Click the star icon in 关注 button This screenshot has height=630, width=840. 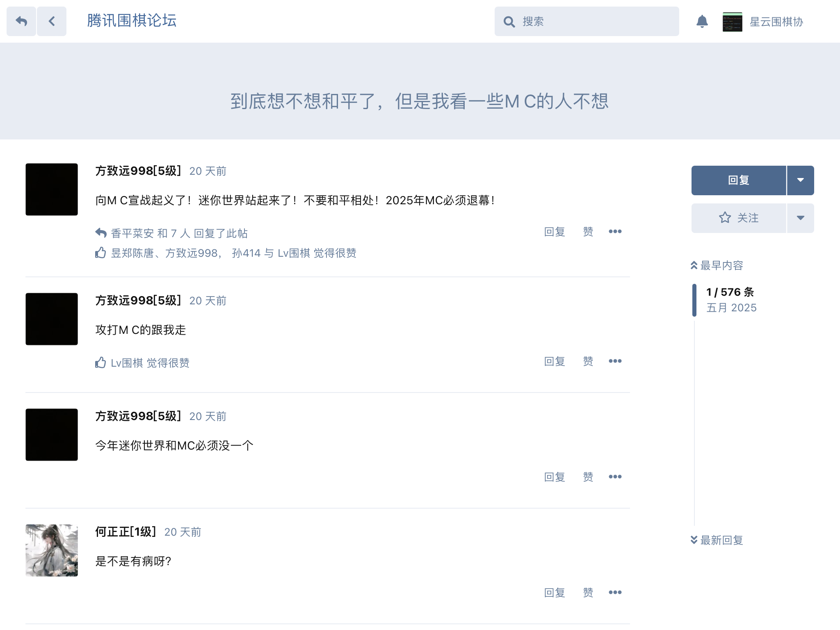[x=725, y=218]
